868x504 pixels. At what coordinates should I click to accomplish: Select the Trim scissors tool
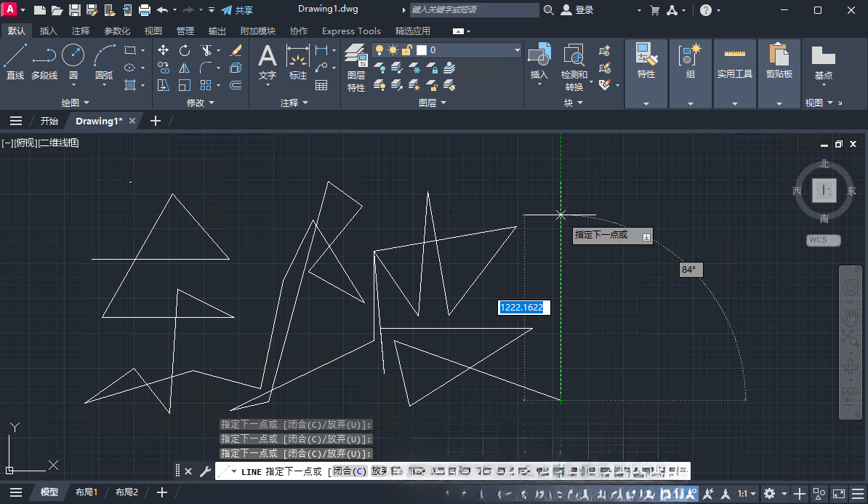(206, 50)
